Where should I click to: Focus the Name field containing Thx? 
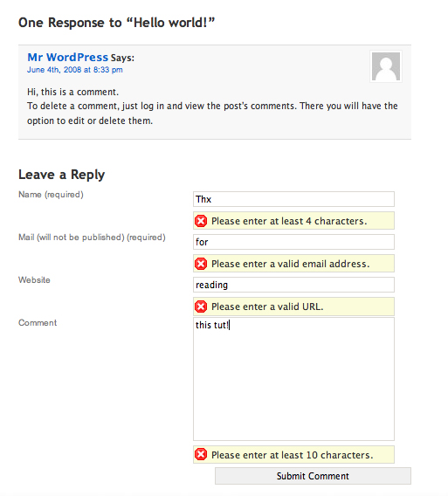[293, 199]
